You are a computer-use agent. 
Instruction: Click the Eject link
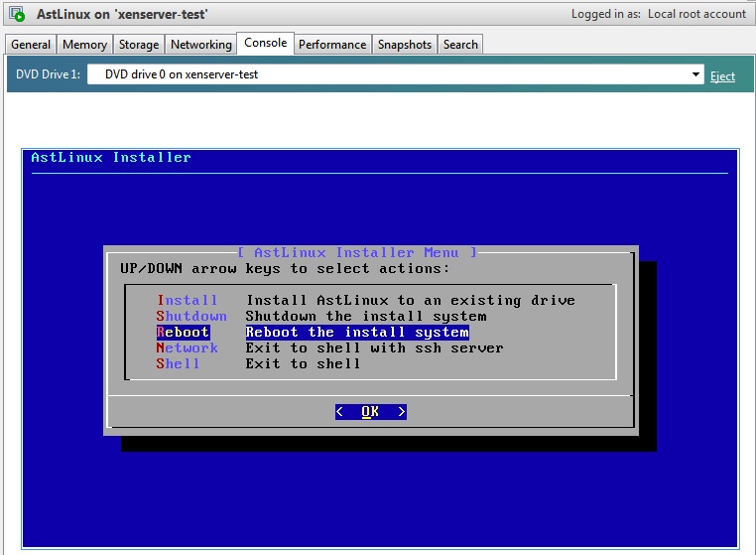coord(722,76)
